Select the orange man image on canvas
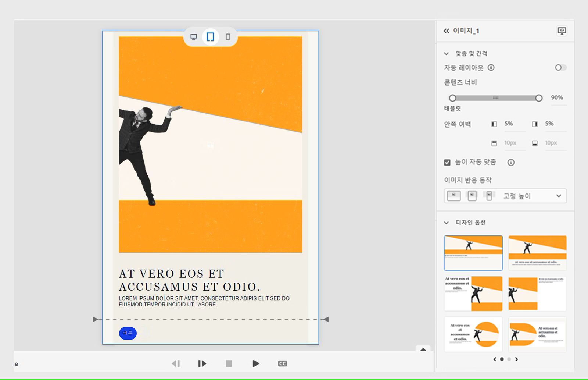Image resolution: width=588 pixels, height=380 pixels. click(211, 145)
